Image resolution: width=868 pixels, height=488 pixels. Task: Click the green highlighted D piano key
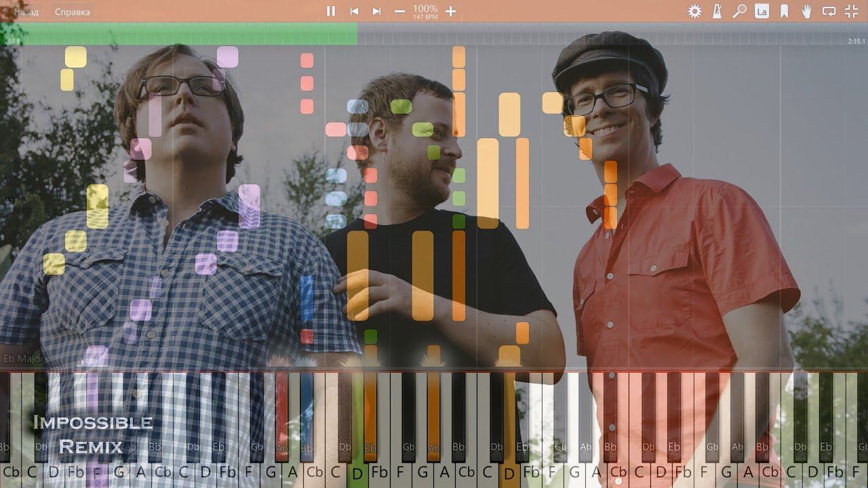pyautogui.click(x=357, y=472)
